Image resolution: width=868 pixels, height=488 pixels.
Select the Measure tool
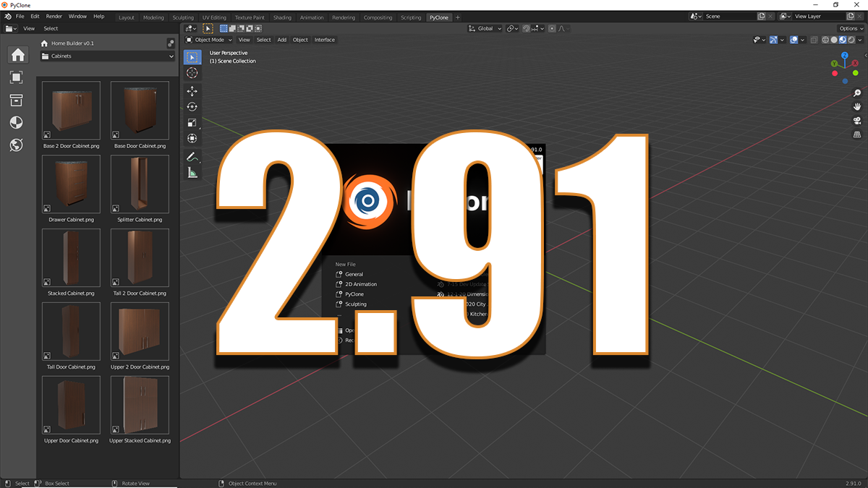(x=192, y=172)
